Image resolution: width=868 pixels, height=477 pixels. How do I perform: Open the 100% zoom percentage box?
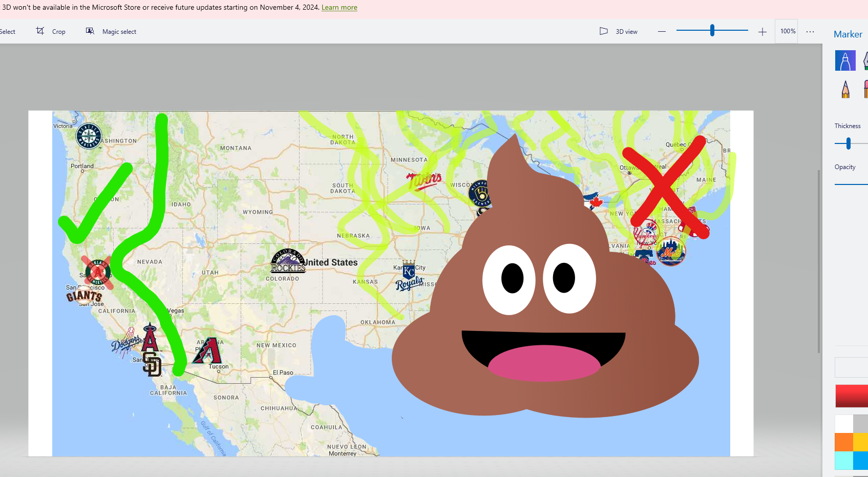788,31
